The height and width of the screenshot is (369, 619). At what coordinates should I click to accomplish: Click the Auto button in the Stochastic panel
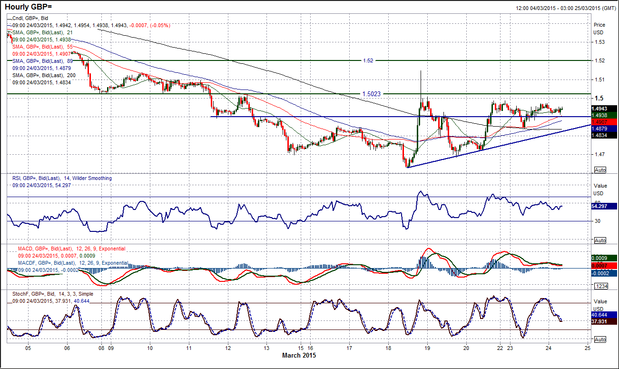[x=600, y=339]
